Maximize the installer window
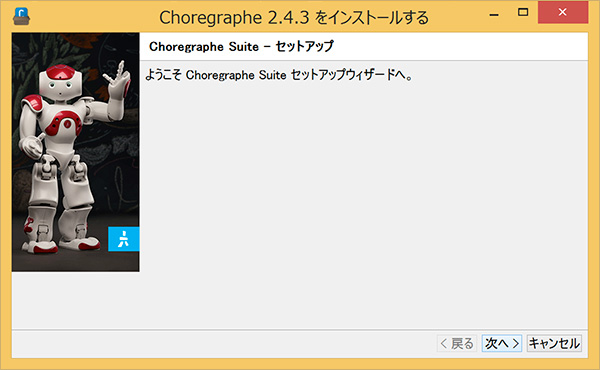Screen dimensions: 600x370 tap(523, 12)
